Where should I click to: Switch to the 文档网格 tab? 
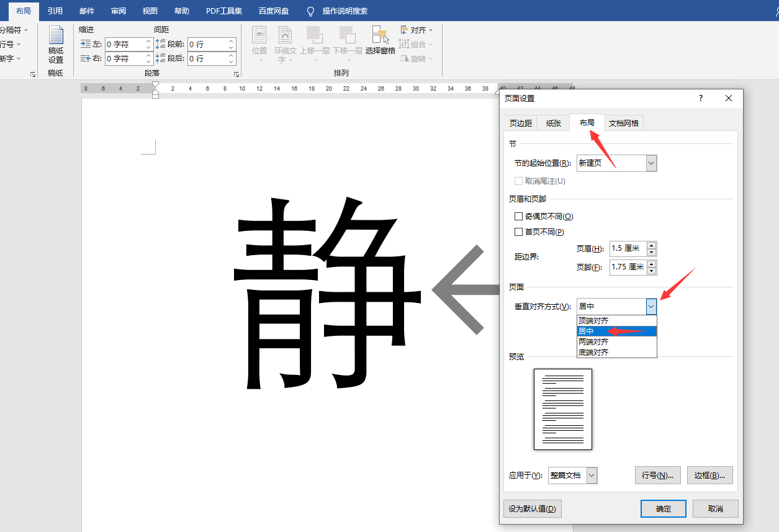click(x=624, y=122)
